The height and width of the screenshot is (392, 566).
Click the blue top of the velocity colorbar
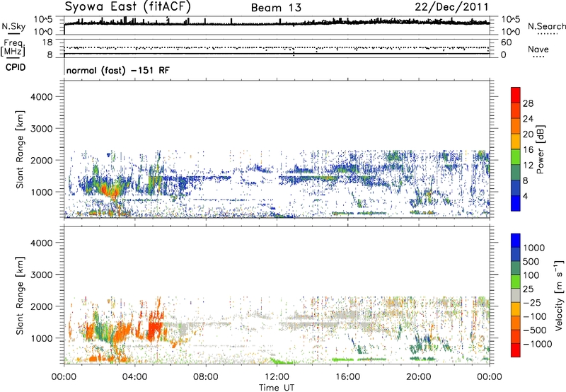(x=516, y=240)
